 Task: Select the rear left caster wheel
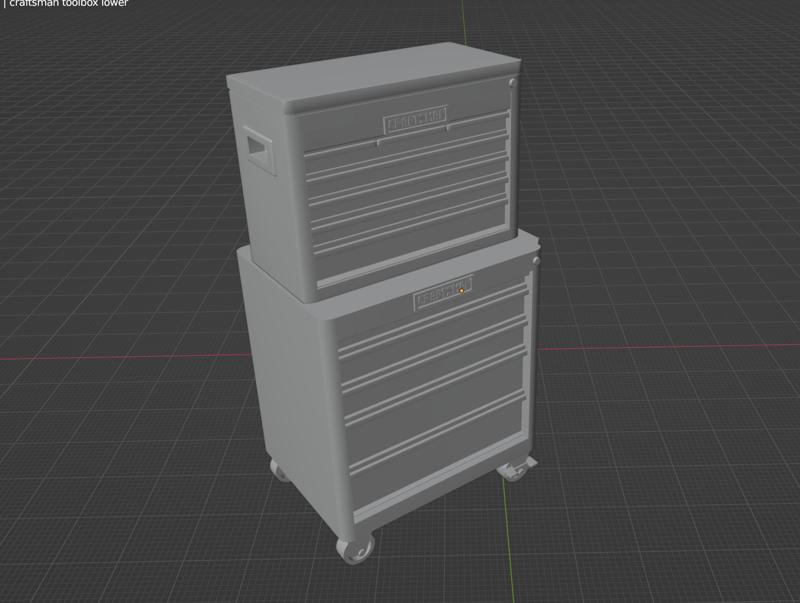click(279, 470)
